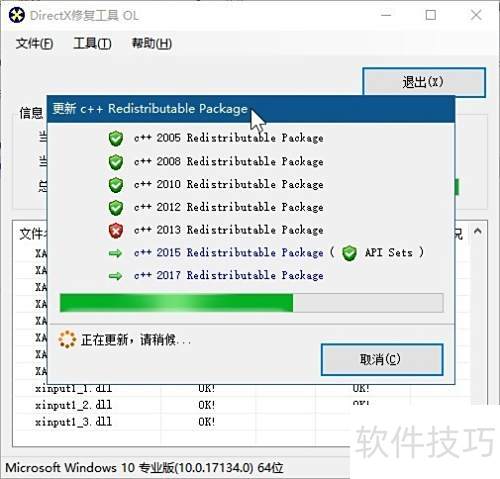Open the 帮助(H) menu

coord(152,43)
